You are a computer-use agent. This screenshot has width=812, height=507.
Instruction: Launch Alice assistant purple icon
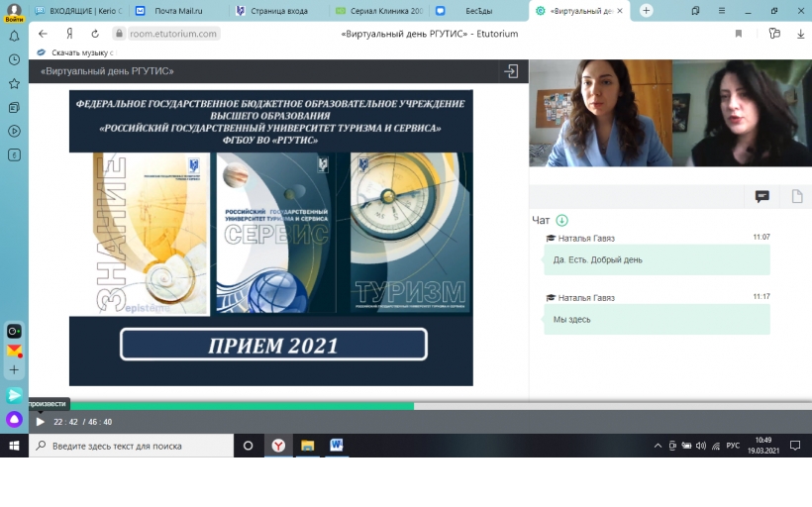pyautogui.click(x=14, y=419)
